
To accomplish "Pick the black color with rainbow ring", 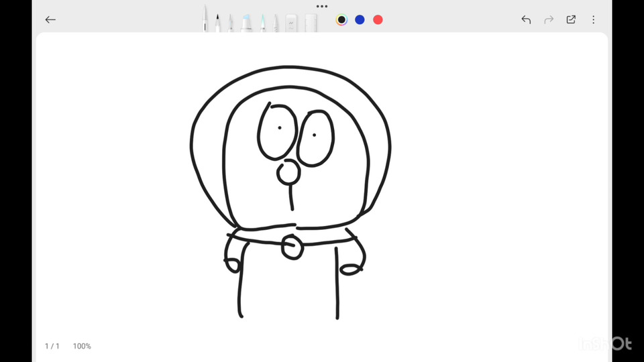I will (341, 19).
